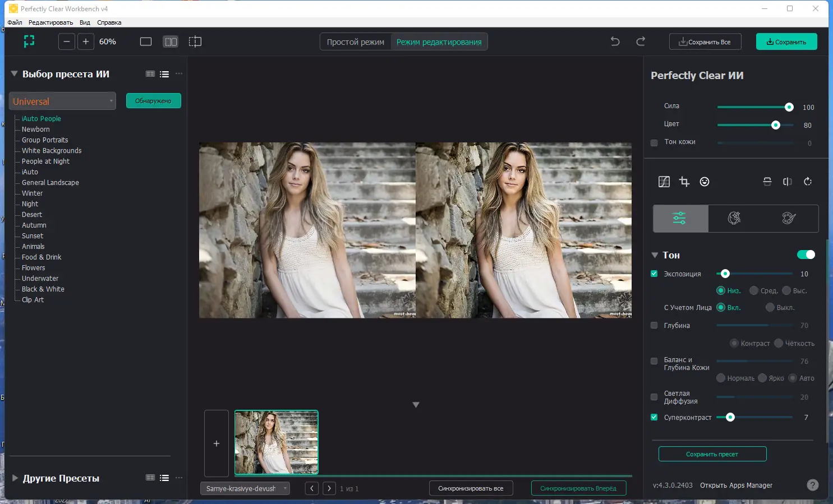Rotate the image with the rotate icon
The image size is (833, 504).
(808, 182)
